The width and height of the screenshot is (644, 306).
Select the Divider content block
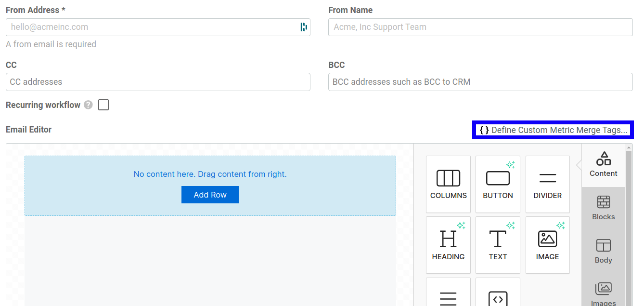click(x=547, y=184)
